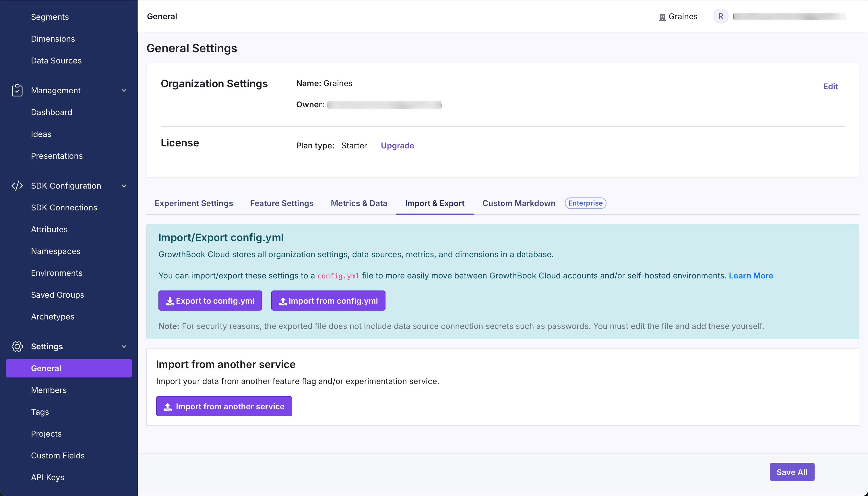Navigate to Namespaces
Image resolution: width=868 pixels, height=496 pixels.
[x=55, y=251]
